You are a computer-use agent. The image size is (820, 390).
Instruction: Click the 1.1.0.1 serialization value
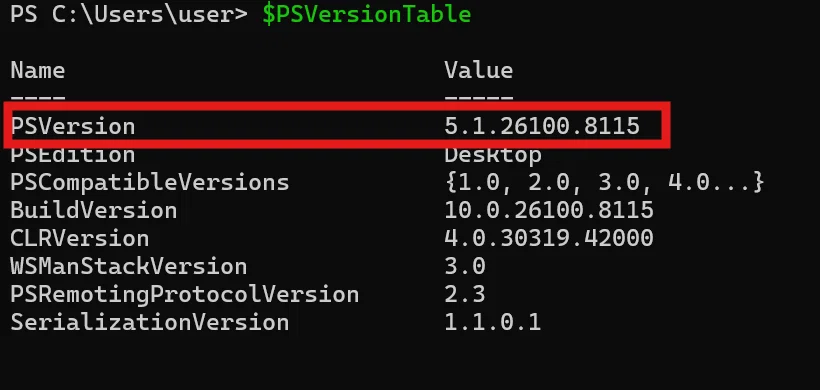point(493,323)
